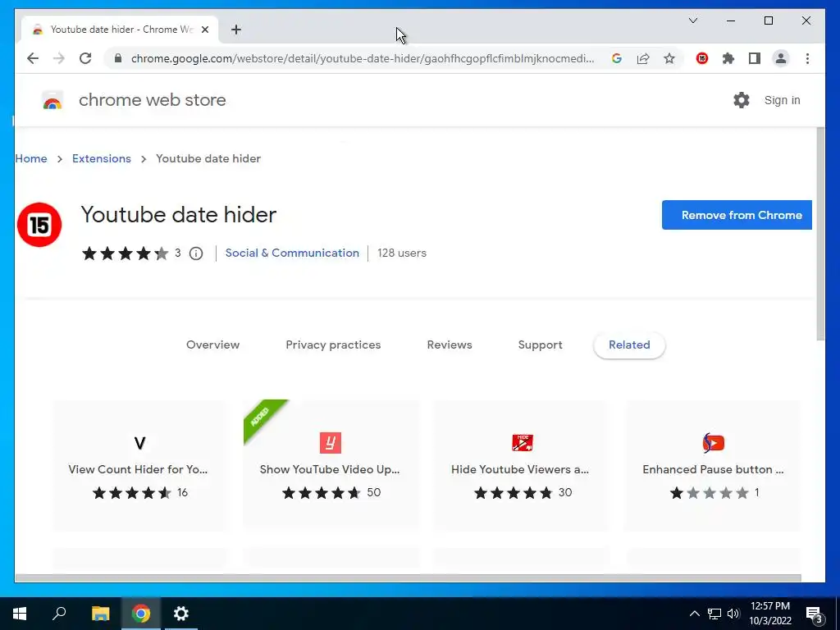This screenshot has width=840, height=630.
Task: Click the forward navigation arrow
Action: [x=59, y=58]
